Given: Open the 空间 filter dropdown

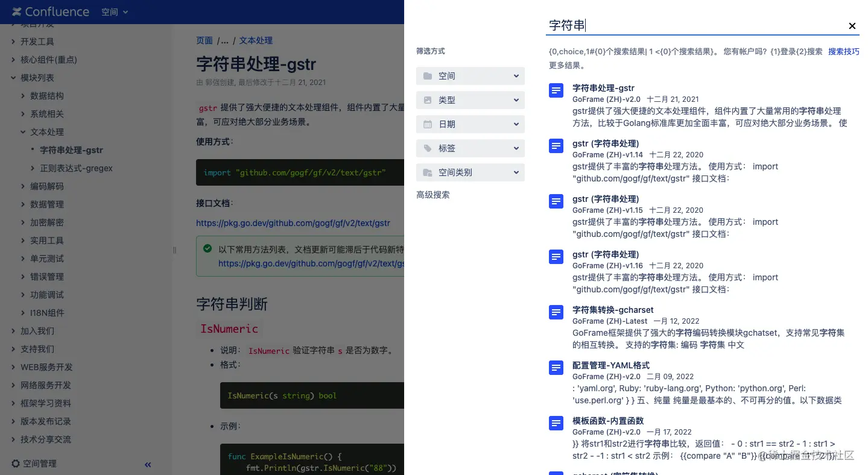Looking at the screenshot, I should pyautogui.click(x=470, y=76).
